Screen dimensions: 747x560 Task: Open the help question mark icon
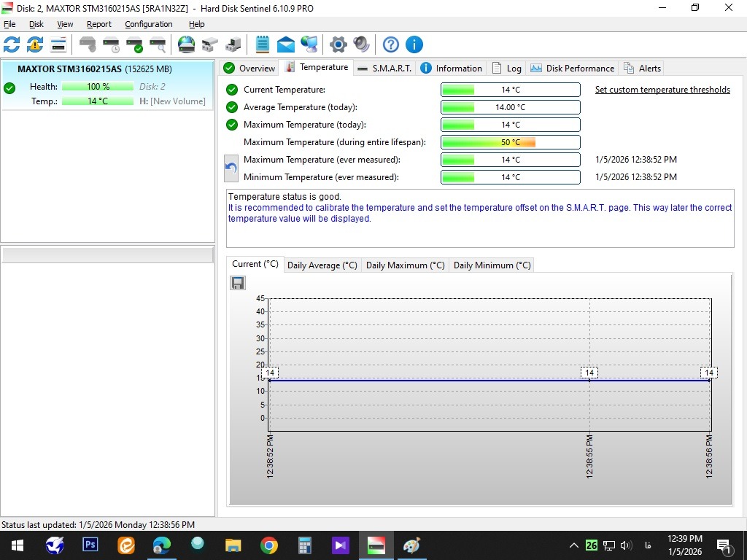click(391, 44)
